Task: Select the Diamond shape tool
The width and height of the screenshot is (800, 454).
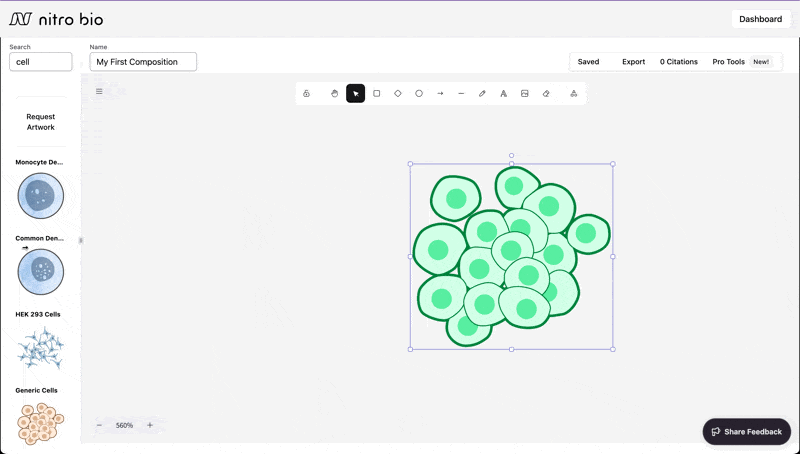Action: coord(398,93)
